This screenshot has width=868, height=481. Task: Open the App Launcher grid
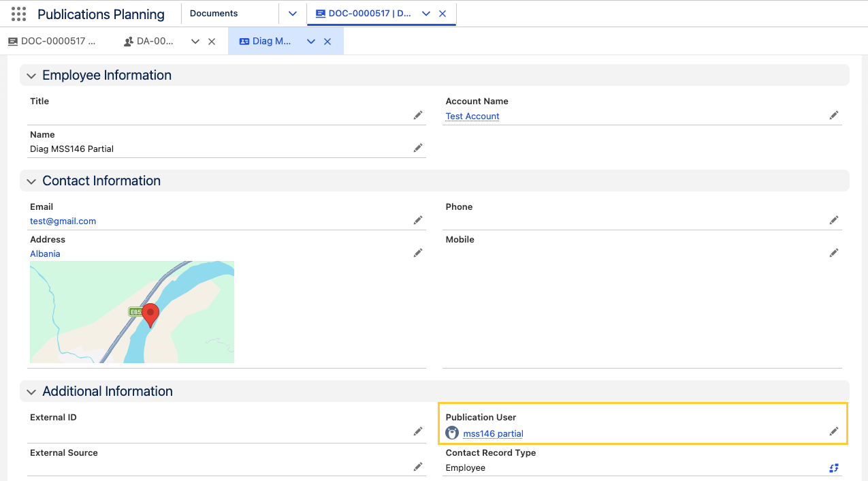point(19,14)
